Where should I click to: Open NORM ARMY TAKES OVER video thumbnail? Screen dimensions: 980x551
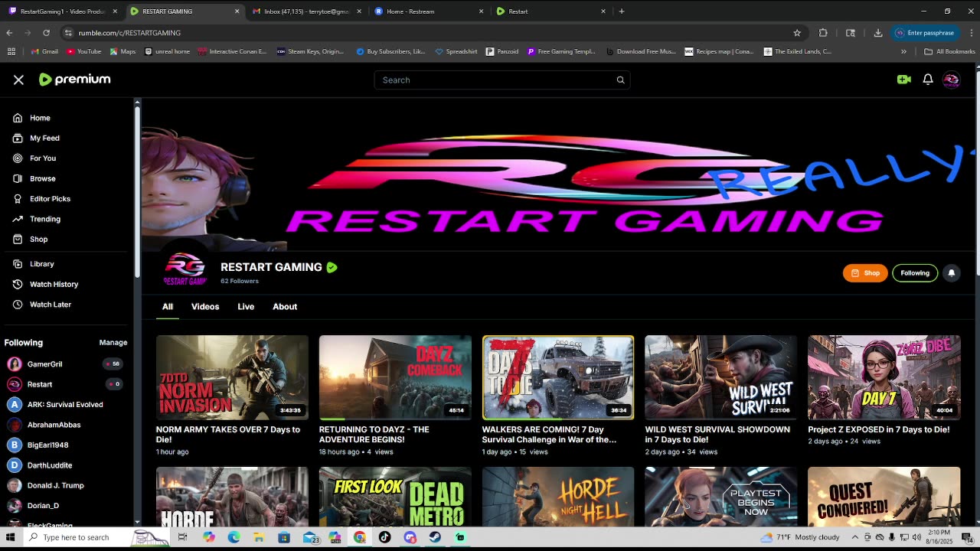[232, 377]
